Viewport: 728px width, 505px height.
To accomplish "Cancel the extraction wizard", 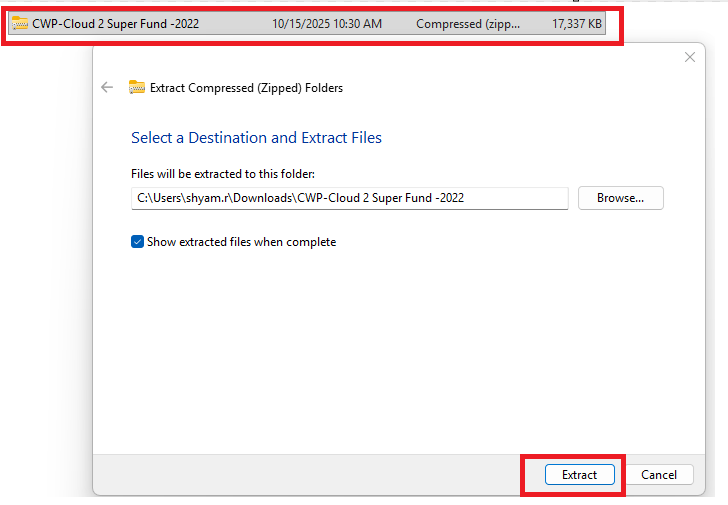I will (x=659, y=475).
